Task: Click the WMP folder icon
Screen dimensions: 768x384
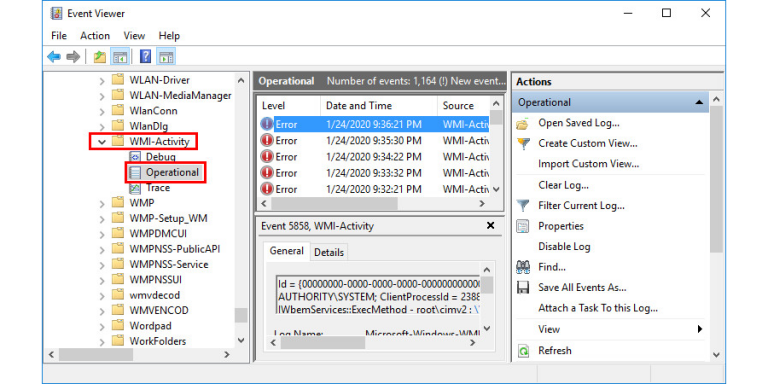Action: click(x=118, y=202)
